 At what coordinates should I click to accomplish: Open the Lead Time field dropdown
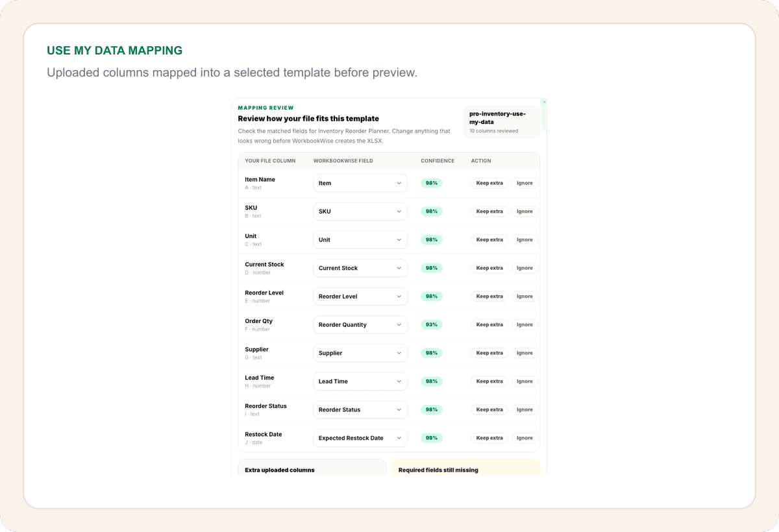point(360,381)
